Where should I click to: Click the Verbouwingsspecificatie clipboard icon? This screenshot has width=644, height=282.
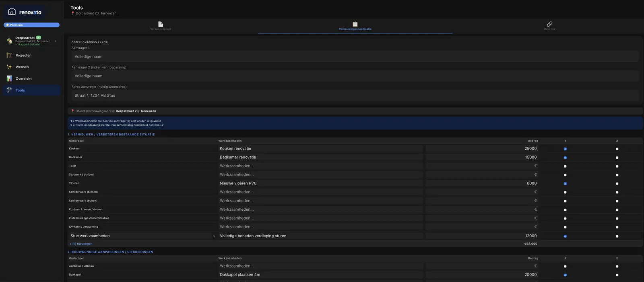tap(355, 24)
